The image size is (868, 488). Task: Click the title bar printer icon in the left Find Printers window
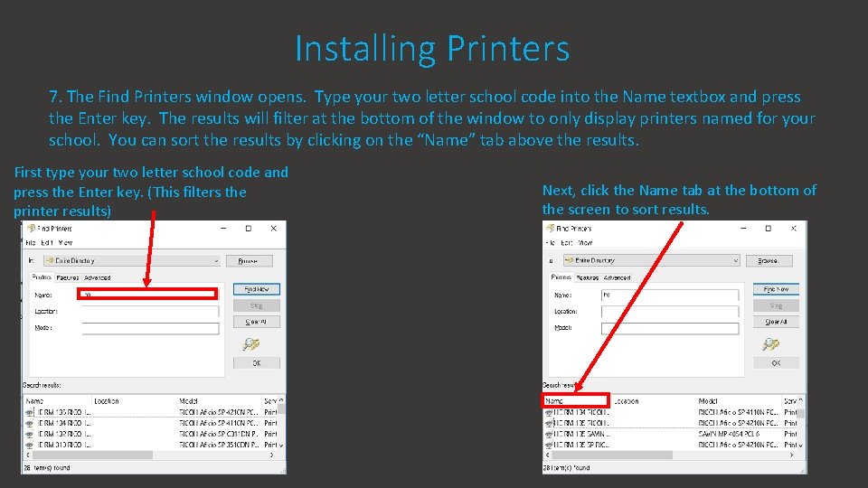click(x=31, y=228)
